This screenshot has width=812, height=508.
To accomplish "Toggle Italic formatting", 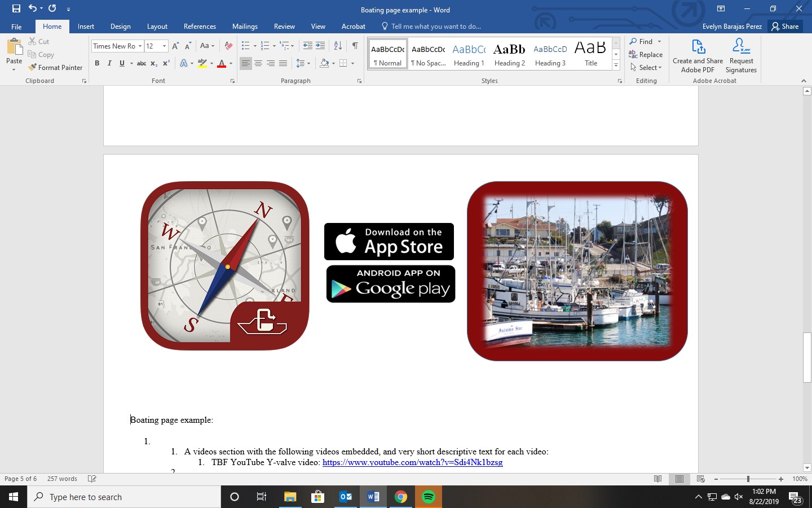I will pyautogui.click(x=109, y=63).
